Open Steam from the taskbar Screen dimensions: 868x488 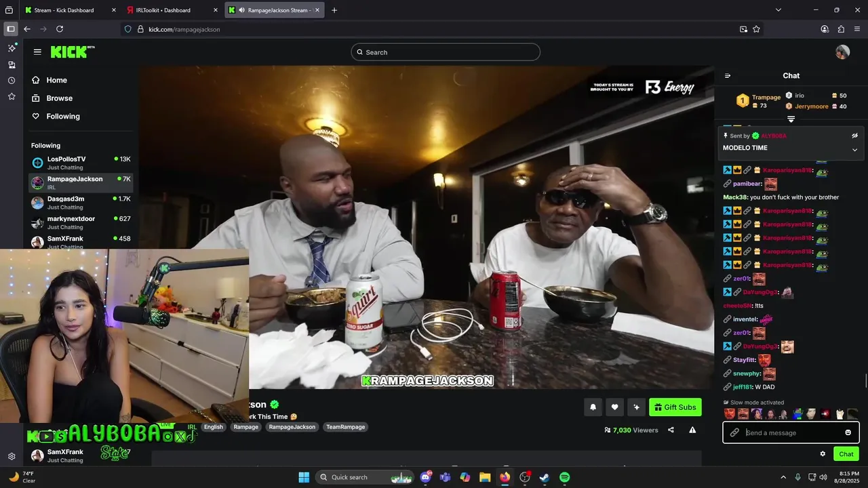coord(545,477)
